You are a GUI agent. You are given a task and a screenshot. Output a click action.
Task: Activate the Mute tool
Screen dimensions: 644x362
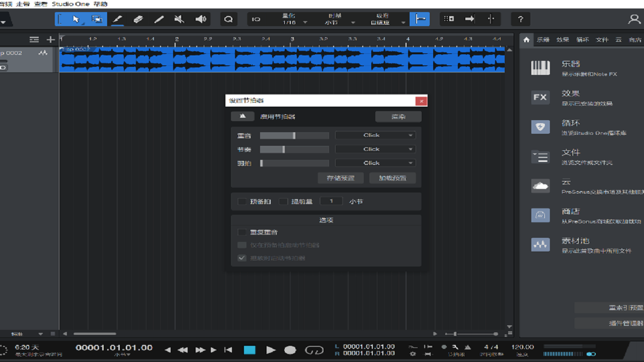click(180, 19)
